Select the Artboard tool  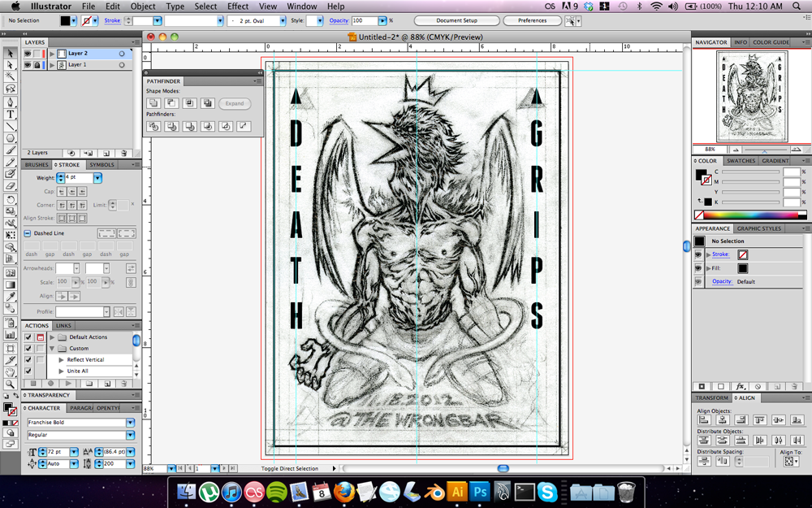pyautogui.click(x=11, y=348)
